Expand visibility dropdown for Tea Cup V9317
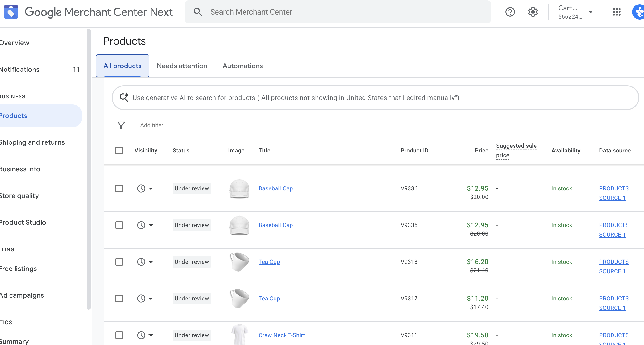 [x=151, y=299]
